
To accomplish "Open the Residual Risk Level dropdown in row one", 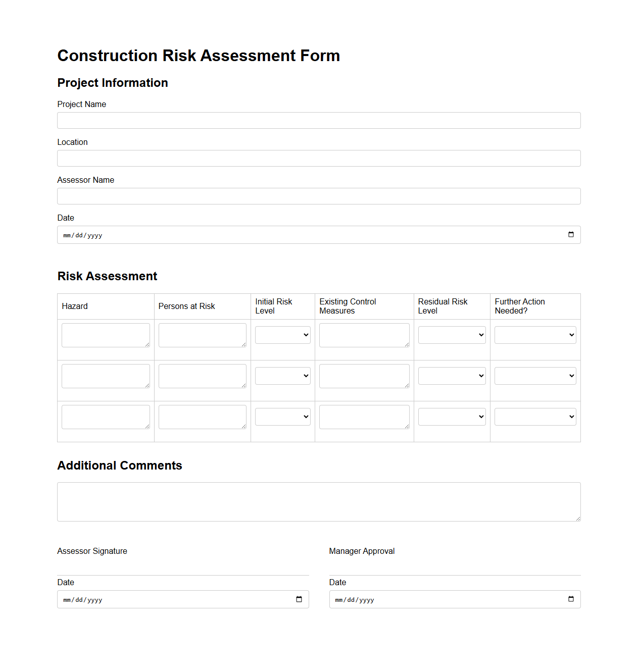I will 451,334.
